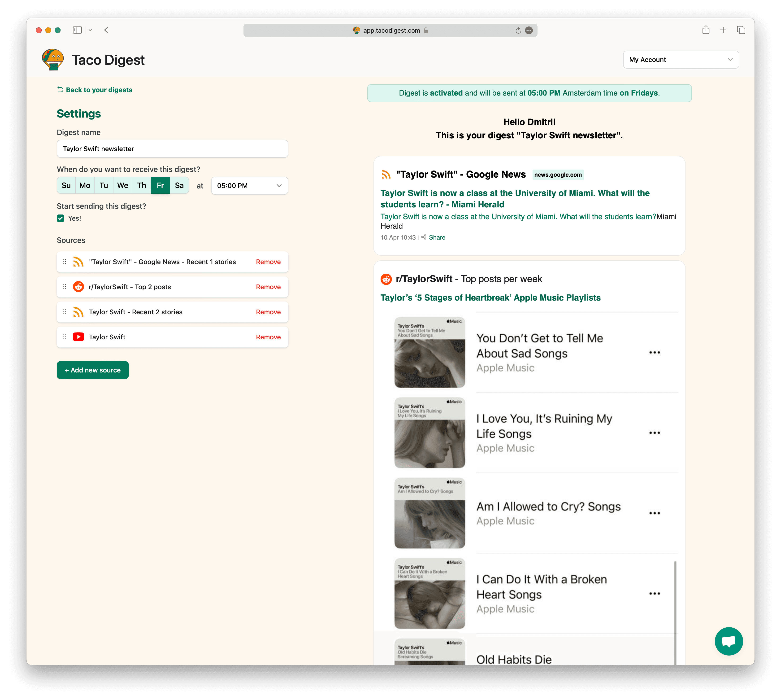Viewport: 781px width, 700px height.
Task: Click Share link under Miami Herald story
Action: (x=437, y=237)
